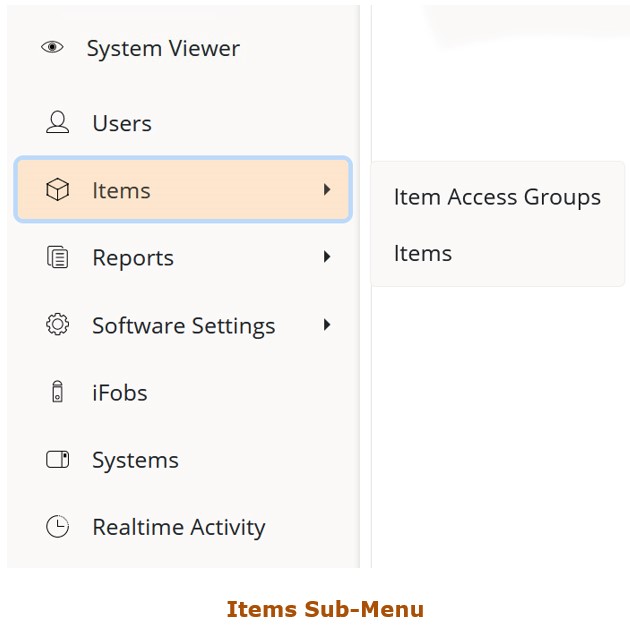Click the cabinet icon next to Systems

point(58,460)
